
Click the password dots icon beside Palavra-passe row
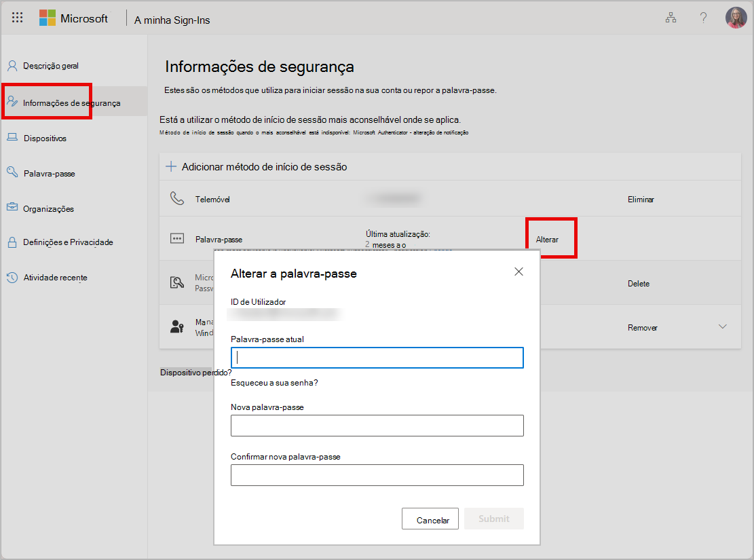tap(177, 239)
